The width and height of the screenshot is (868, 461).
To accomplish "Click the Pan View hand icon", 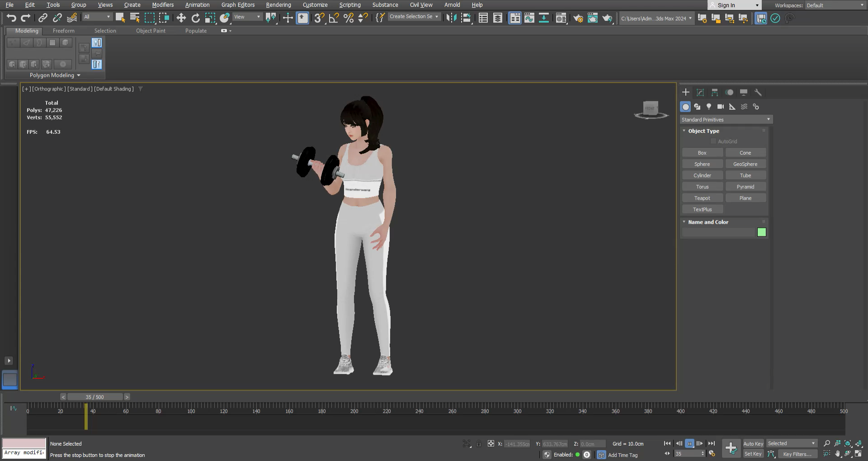I will point(837,454).
